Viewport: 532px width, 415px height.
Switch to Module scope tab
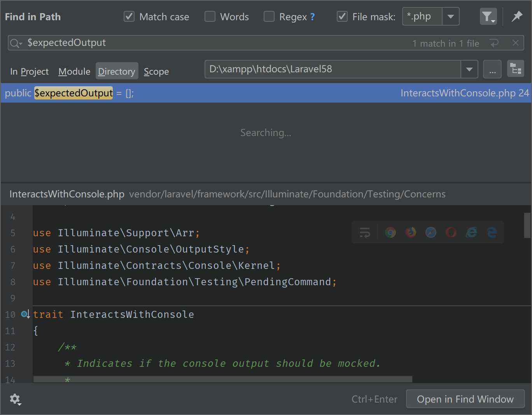coord(74,71)
